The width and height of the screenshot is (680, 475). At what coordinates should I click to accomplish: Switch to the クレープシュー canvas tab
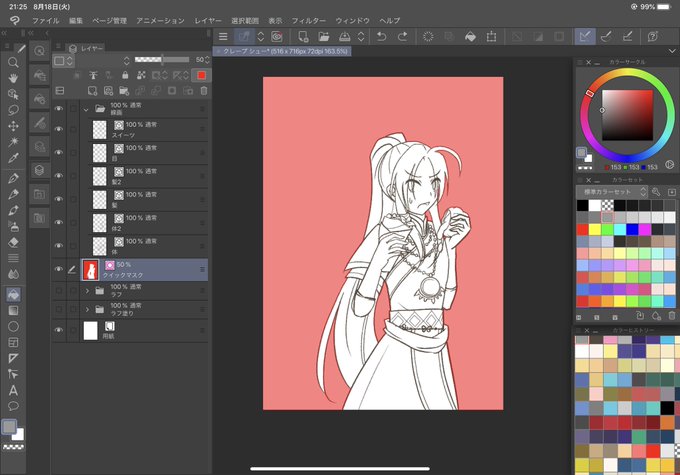pos(282,51)
